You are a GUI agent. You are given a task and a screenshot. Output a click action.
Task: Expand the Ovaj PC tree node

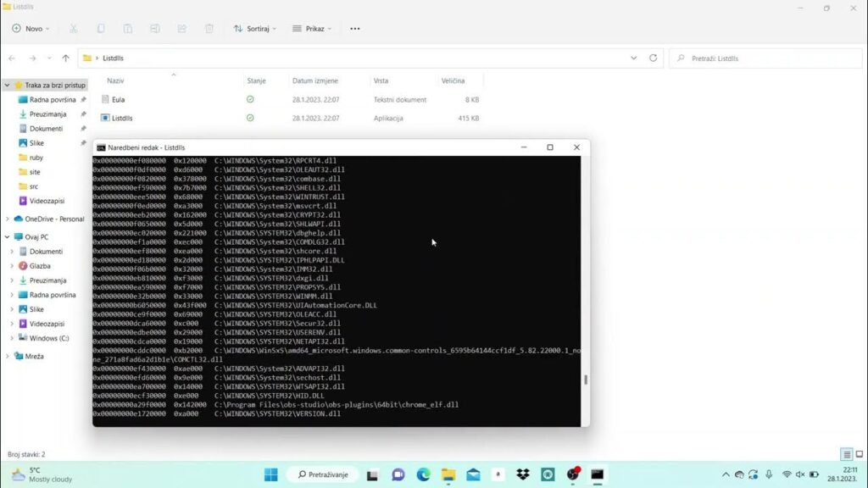click(7, 236)
